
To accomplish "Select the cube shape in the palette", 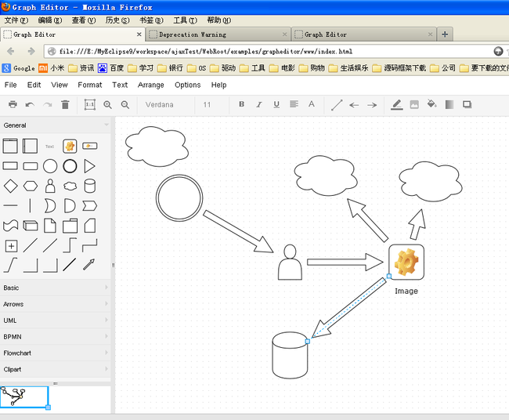I will pyautogui.click(x=31, y=226).
